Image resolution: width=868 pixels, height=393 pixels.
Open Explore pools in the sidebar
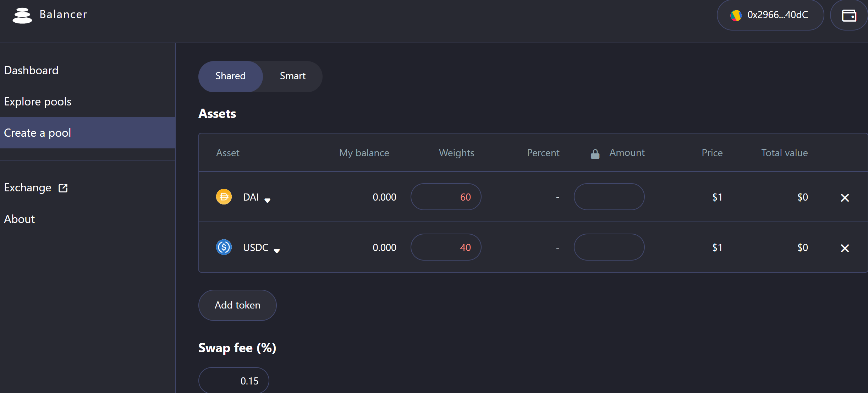(38, 102)
